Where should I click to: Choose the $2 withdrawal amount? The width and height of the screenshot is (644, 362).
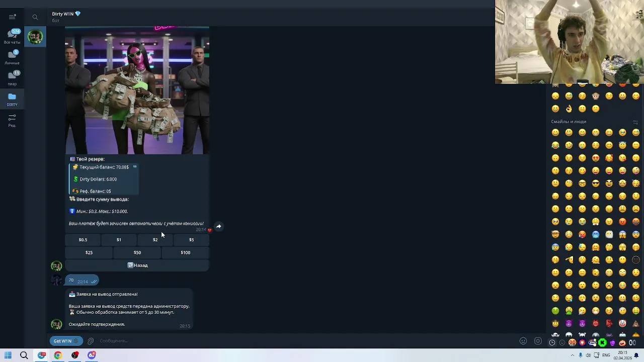[155, 240]
